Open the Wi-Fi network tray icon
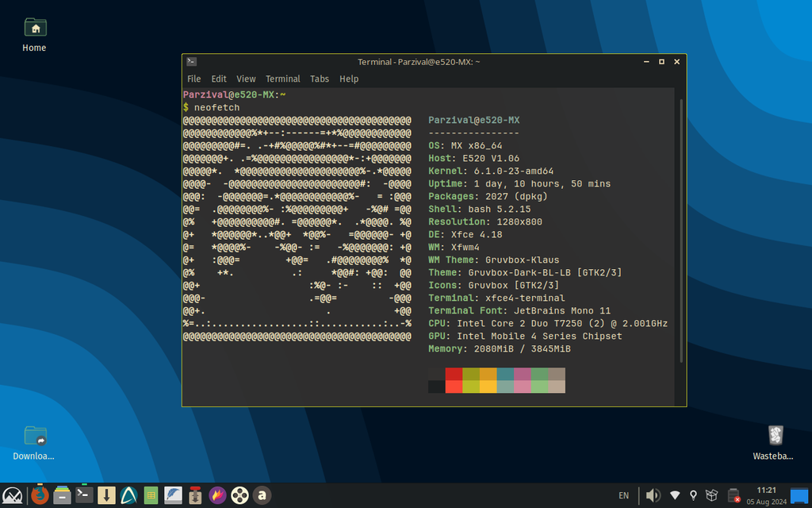Screen dimensions: 812x508 (x=675, y=495)
